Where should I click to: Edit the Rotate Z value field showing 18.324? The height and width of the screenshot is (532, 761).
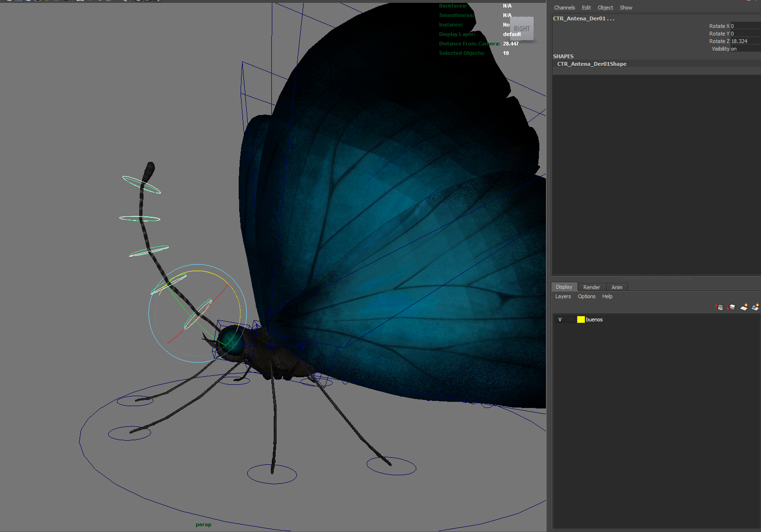point(743,41)
